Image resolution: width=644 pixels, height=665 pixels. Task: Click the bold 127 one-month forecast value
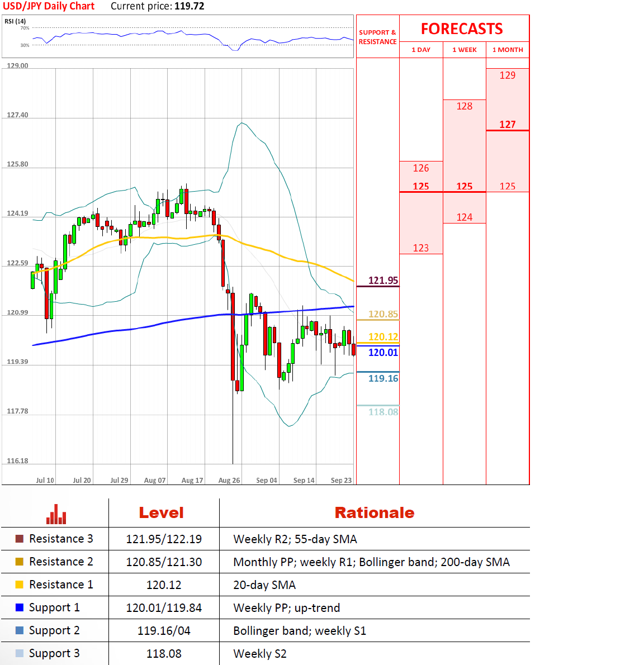[508, 124]
